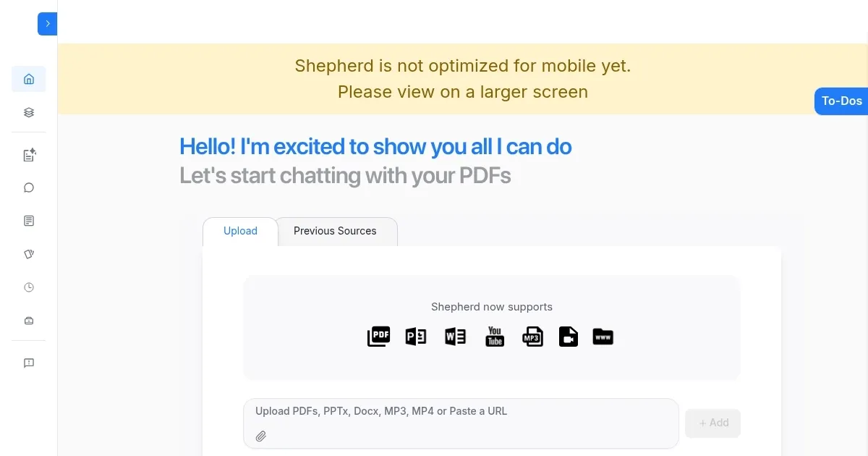Open the create new document sidebar icon

click(x=28, y=155)
